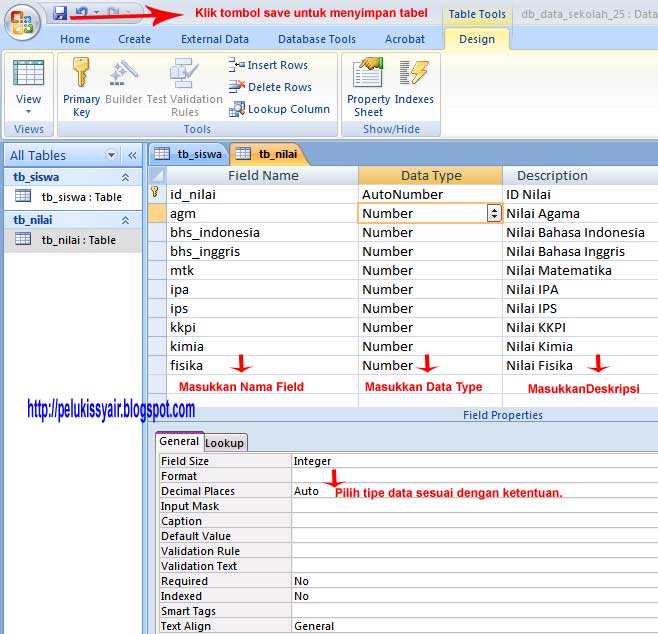Image resolution: width=658 pixels, height=634 pixels.
Task: Click Lookup Column in Tools group
Action: point(279,109)
